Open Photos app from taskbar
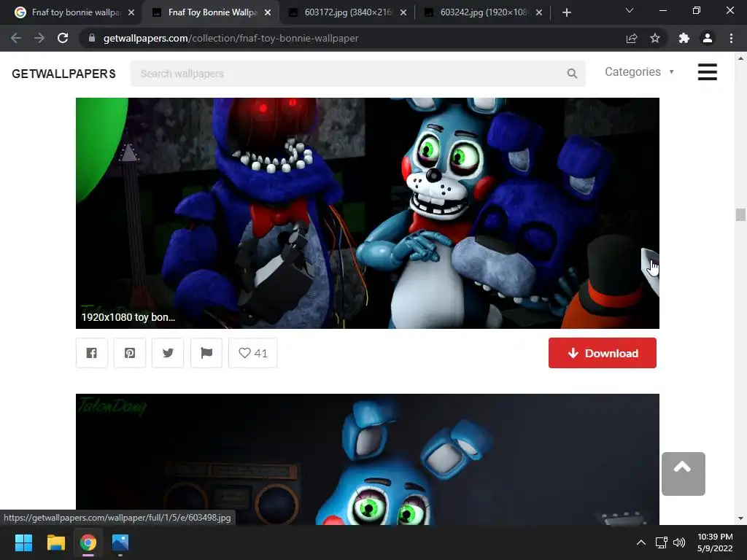The height and width of the screenshot is (560, 747). (x=120, y=542)
